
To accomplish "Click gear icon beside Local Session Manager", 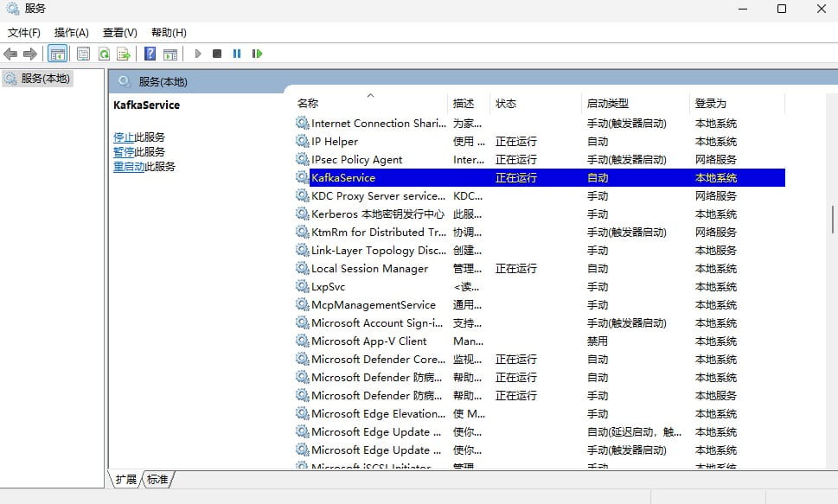I will [x=303, y=268].
